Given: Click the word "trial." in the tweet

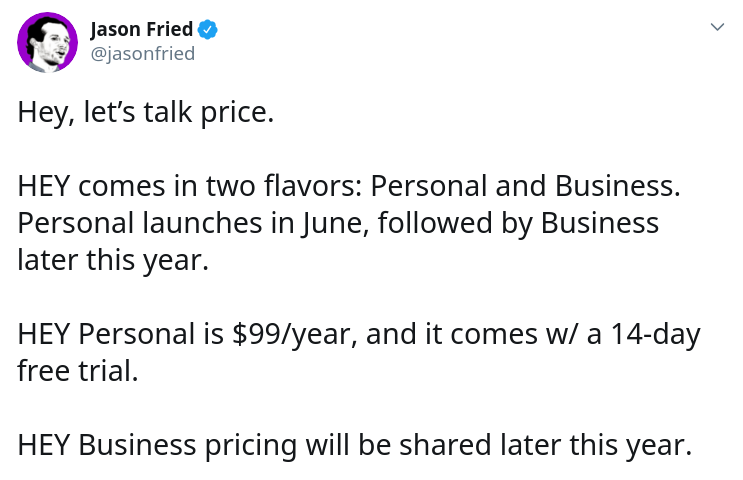Looking at the screenshot, I should coord(108,371).
